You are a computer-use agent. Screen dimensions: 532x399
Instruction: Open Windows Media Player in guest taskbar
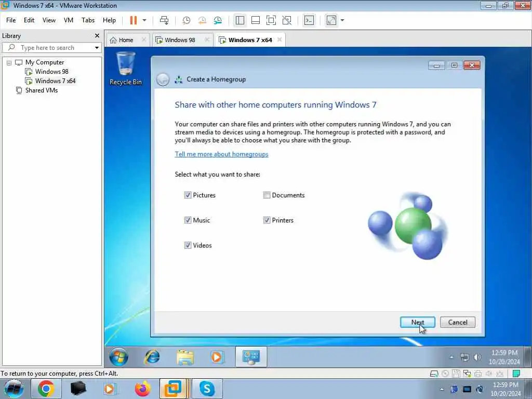[x=217, y=357]
